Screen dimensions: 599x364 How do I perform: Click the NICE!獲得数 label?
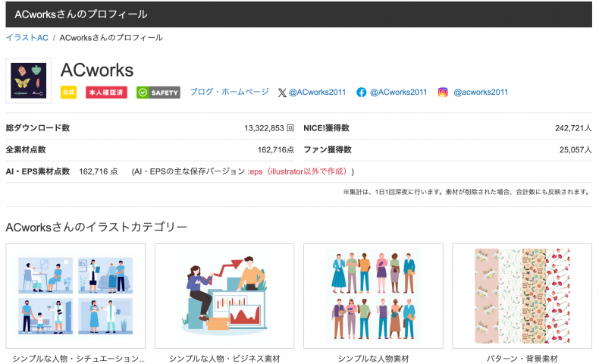pyautogui.click(x=326, y=128)
